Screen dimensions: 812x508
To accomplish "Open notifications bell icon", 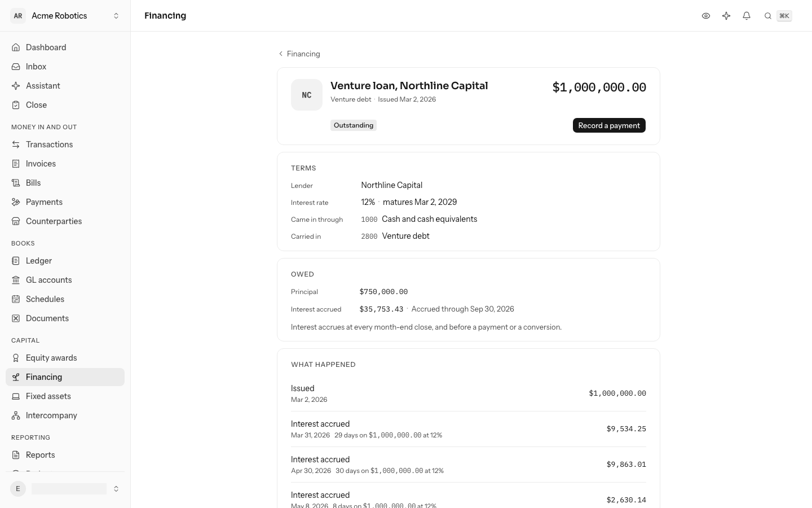I will (747, 16).
